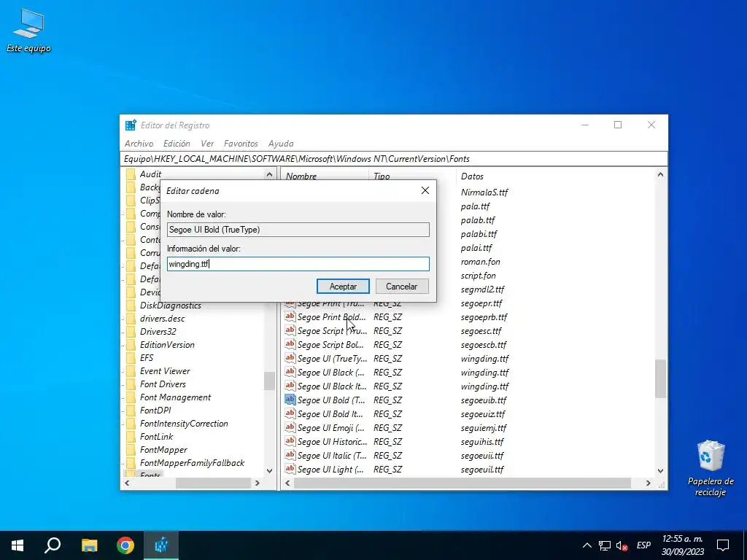Switch ESP input language indicator
The image size is (747, 560).
pos(643,545)
